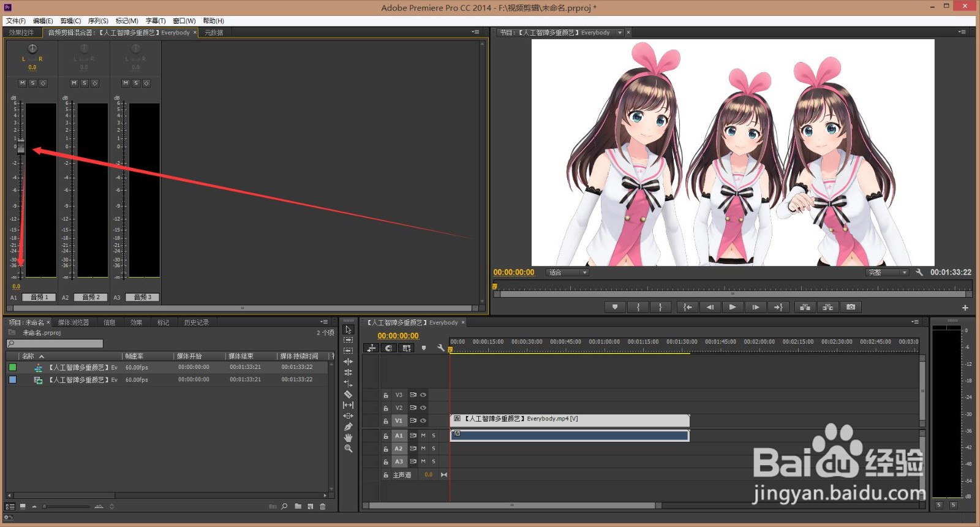Mute track A1 in timeline
Image resolution: width=980 pixels, height=527 pixels.
pyautogui.click(x=423, y=436)
